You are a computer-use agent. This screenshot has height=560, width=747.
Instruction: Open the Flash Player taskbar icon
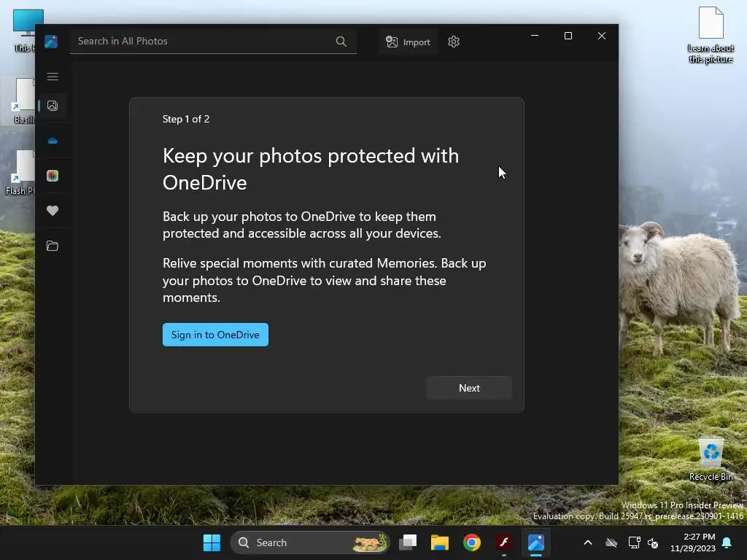point(503,542)
